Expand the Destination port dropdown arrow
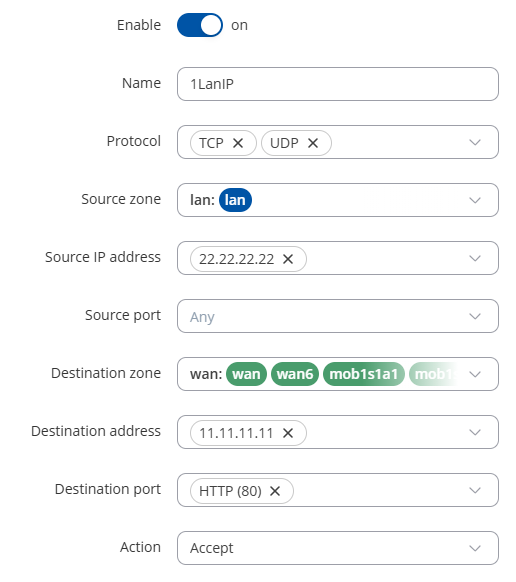The width and height of the screenshot is (516, 582). point(475,490)
